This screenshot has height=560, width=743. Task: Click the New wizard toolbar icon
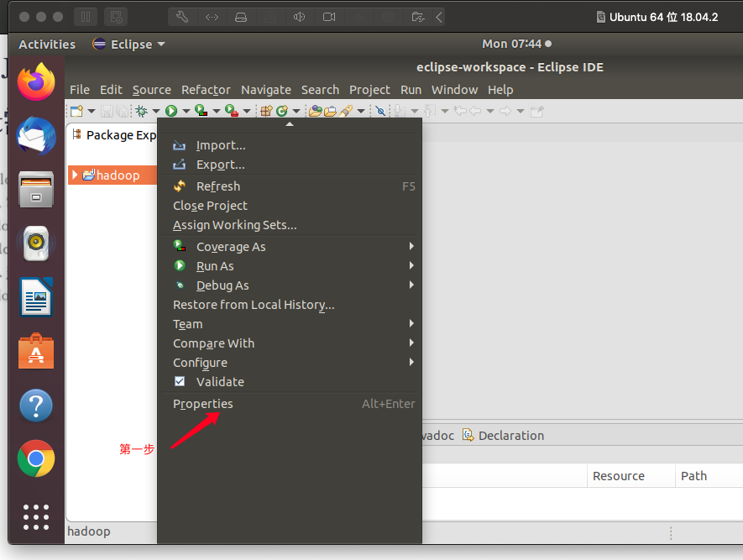(x=76, y=112)
